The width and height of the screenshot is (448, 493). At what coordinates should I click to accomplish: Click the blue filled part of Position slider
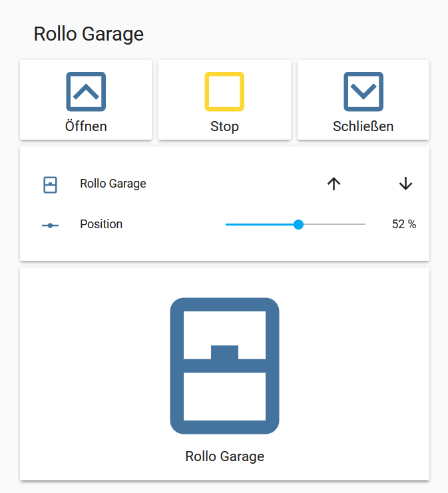260,225
